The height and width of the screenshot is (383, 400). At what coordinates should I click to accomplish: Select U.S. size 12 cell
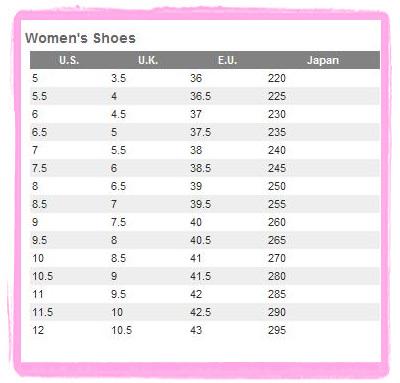(x=38, y=330)
